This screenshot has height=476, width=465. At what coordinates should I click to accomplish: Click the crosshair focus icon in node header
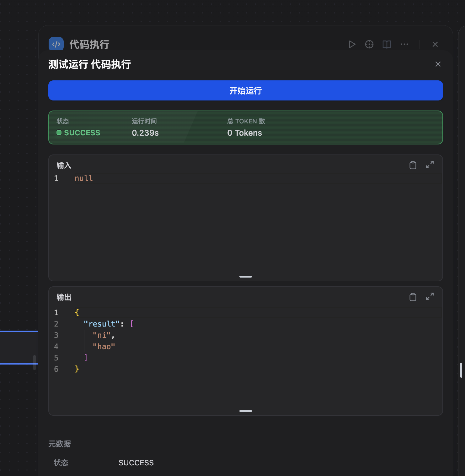tap(369, 44)
